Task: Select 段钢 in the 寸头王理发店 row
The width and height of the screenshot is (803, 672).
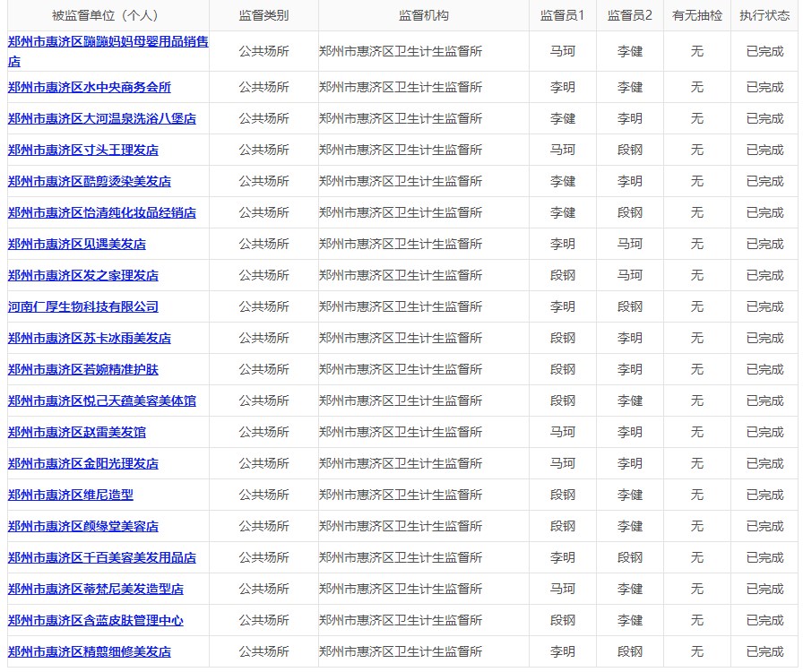Action: pyautogui.click(x=630, y=150)
